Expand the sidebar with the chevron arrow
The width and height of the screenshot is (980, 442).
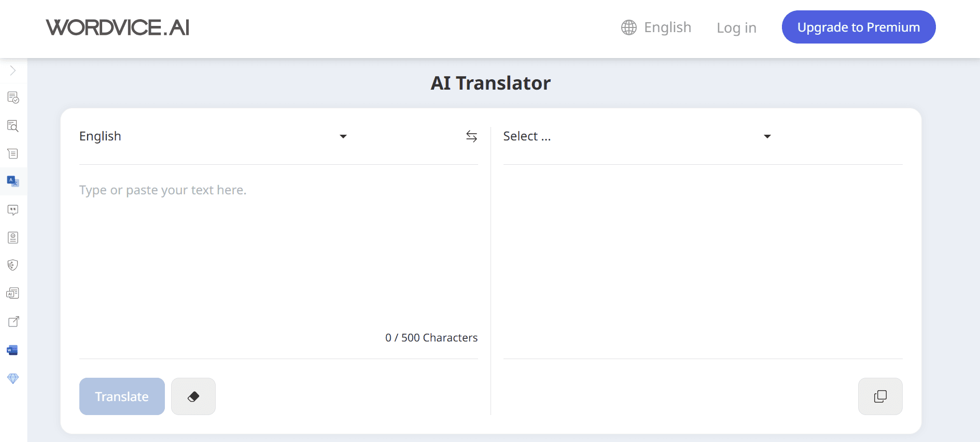(13, 70)
